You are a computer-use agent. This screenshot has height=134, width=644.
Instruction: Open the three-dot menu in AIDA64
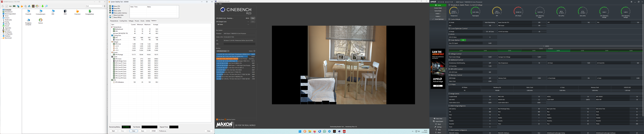click(105, 6)
